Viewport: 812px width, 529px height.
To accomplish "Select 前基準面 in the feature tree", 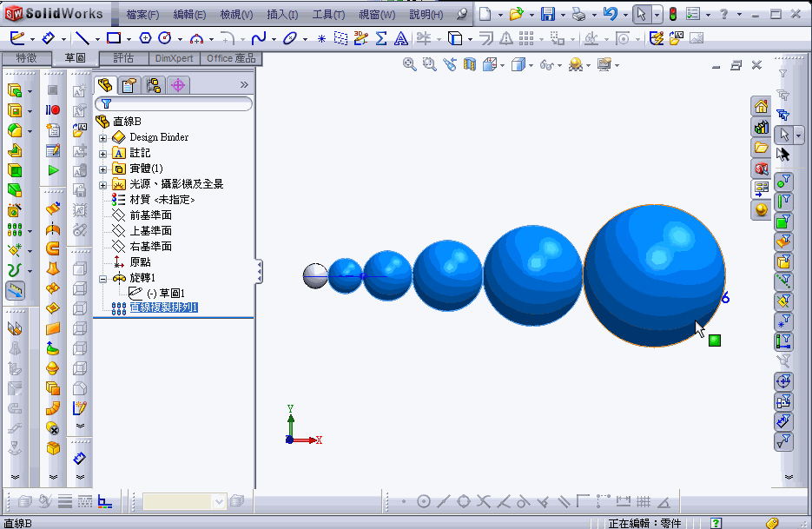I will coord(151,215).
